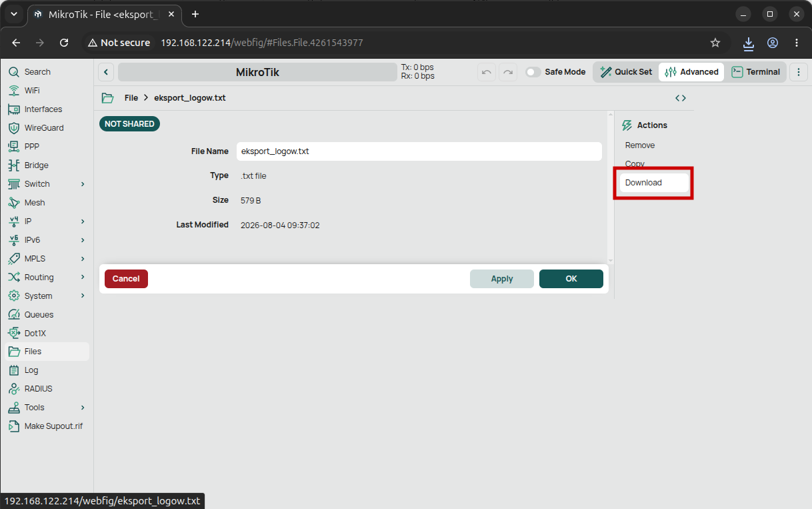Screen dimensions: 812x509
Task: Open the Chrome three-dot menu
Action: coord(797,43)
